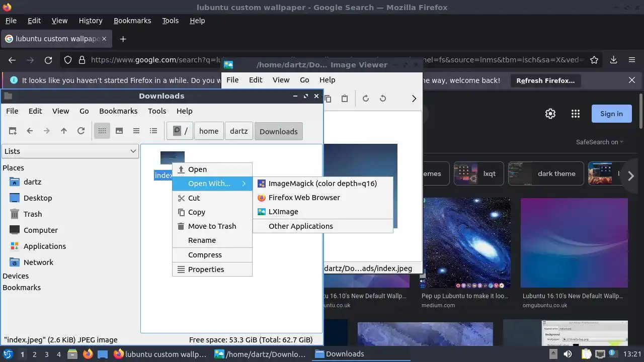Image resolution: width=644 pixels, height=362 pixels.
Task: Go to dartz path segment
Action: [x=238, y=131]
